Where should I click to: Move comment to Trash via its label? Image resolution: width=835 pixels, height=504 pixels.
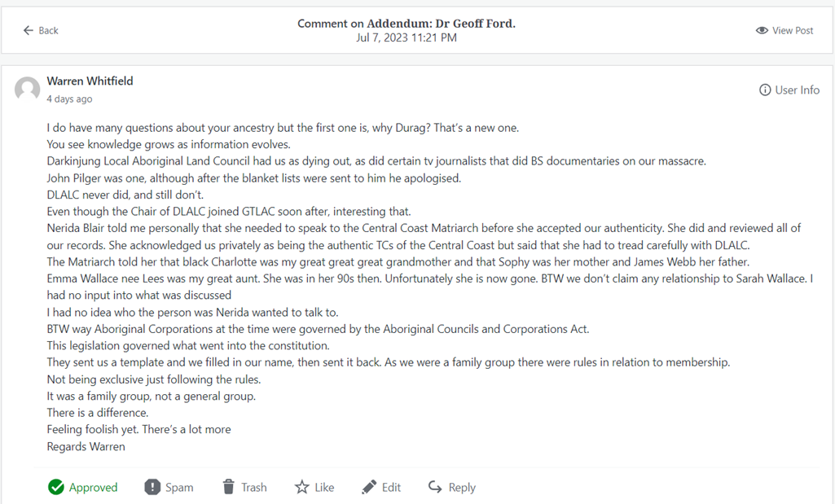pos(253,488)
